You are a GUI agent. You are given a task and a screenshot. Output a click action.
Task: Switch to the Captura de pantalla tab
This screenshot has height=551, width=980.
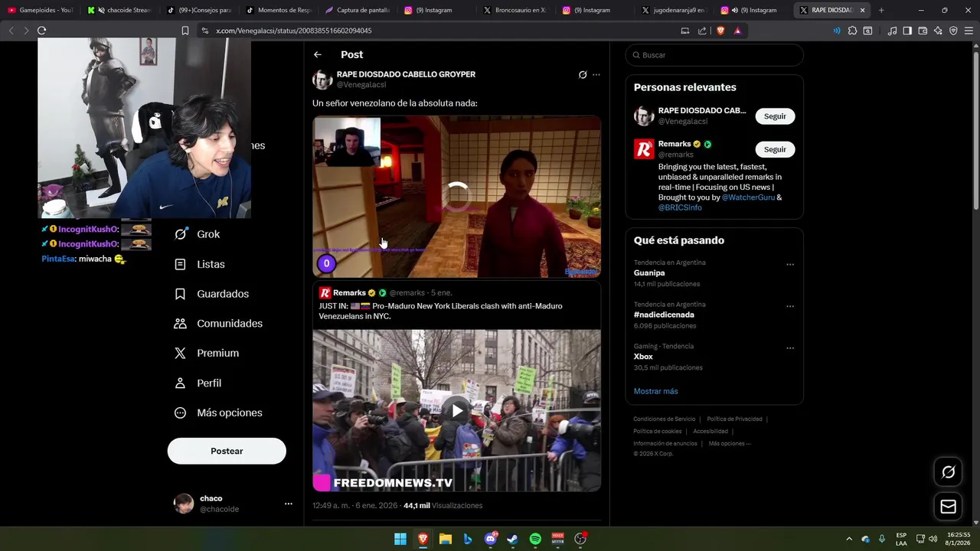(x=358, y=10)
